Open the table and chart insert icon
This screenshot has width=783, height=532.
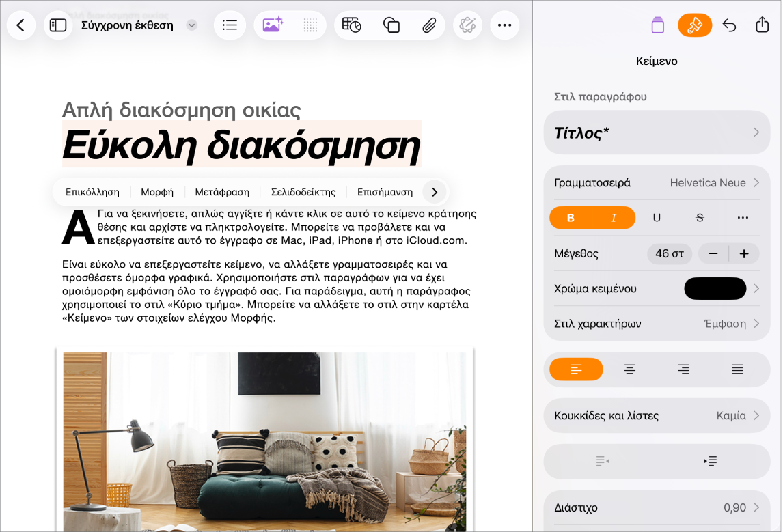[352, 25]
